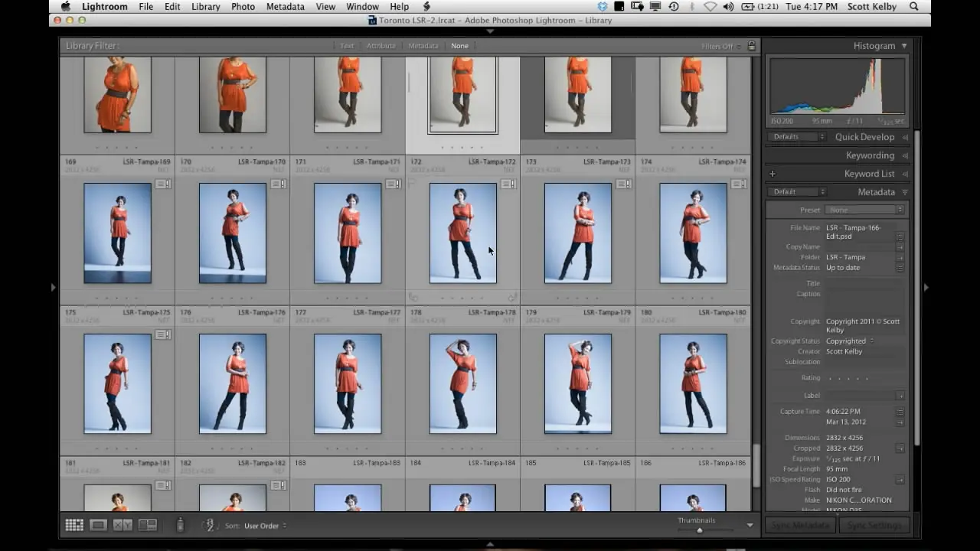Rotate LSR-Tampa-172 photo counterclockwise
This screenshot has width=980, height=551.
[413, 297]
